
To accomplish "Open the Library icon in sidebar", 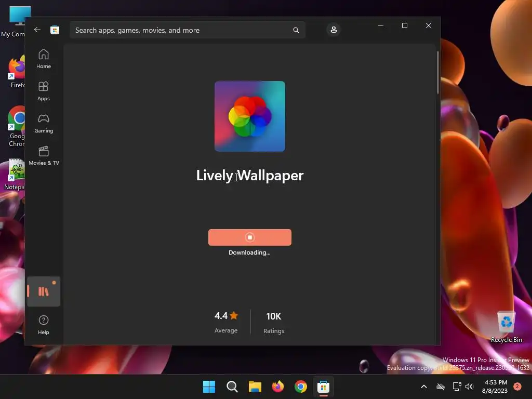I will [x=44, y=291].
